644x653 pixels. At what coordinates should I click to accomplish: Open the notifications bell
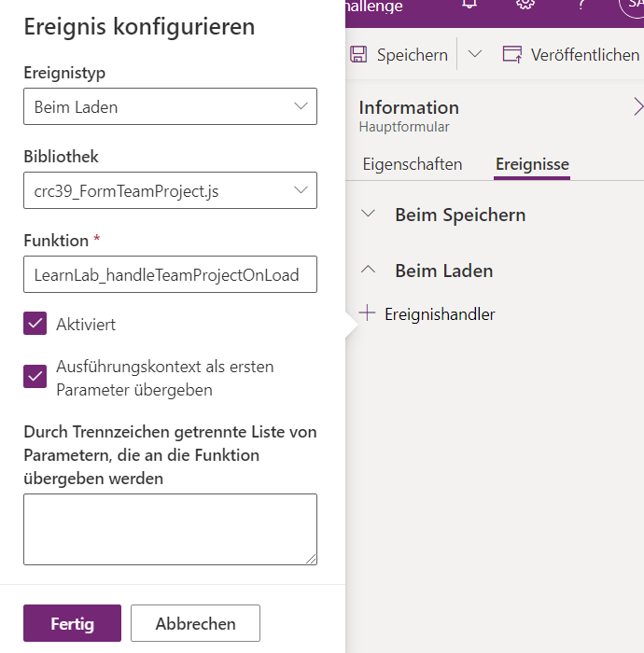pyautogui.click(x=469, y=5)
